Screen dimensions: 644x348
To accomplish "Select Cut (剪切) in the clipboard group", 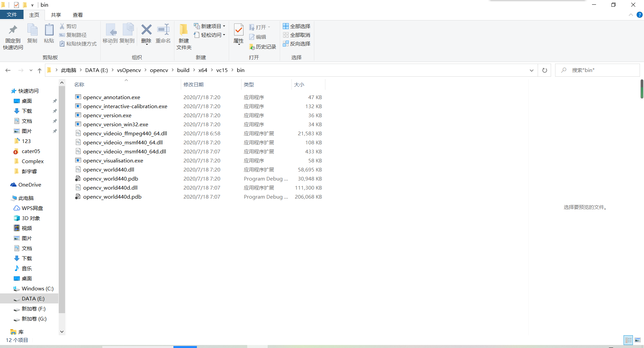I will tap(68, 26).
